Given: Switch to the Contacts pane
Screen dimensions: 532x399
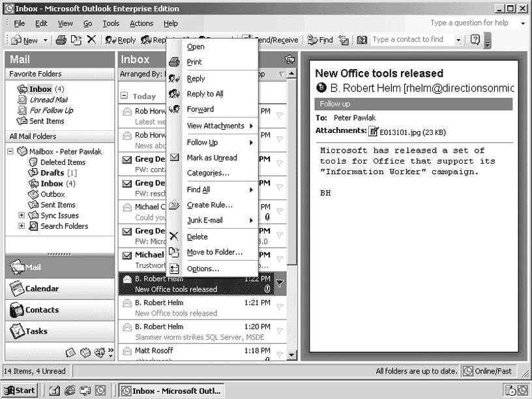Looking at the screenshot, I should point(60,310).
